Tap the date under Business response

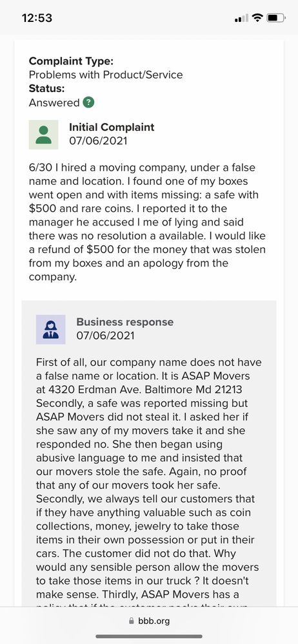105,336
